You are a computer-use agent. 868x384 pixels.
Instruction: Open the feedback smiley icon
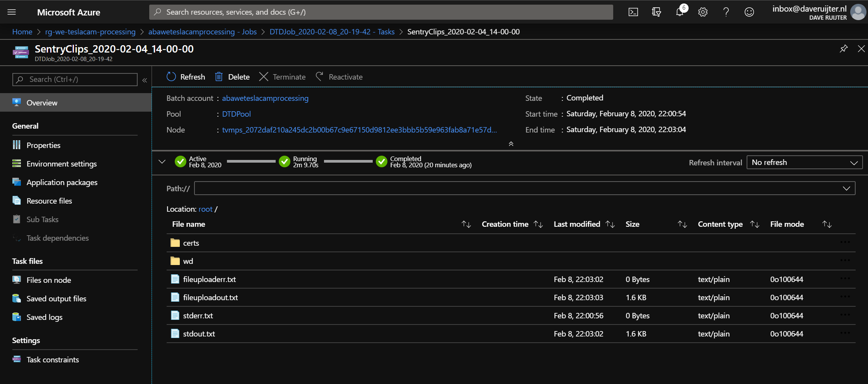pos(749,12)
